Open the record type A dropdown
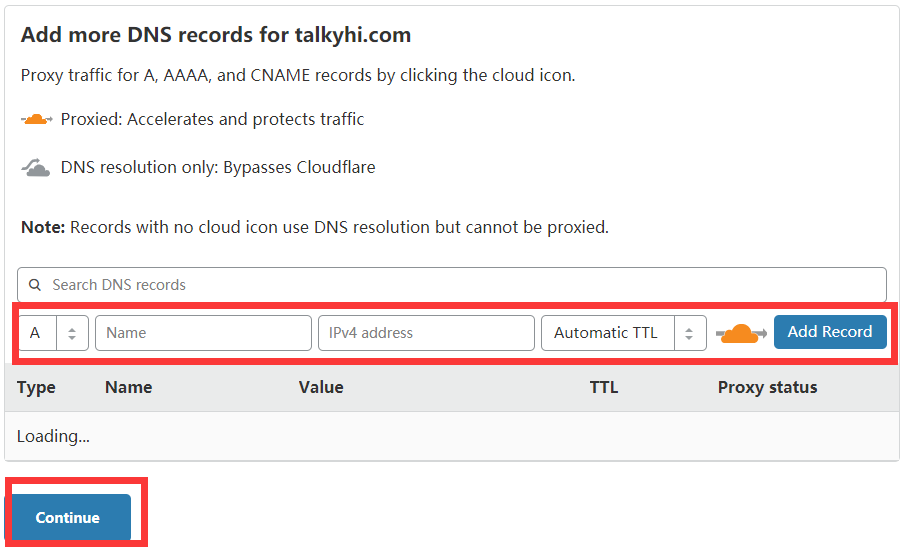 point(53,333)
